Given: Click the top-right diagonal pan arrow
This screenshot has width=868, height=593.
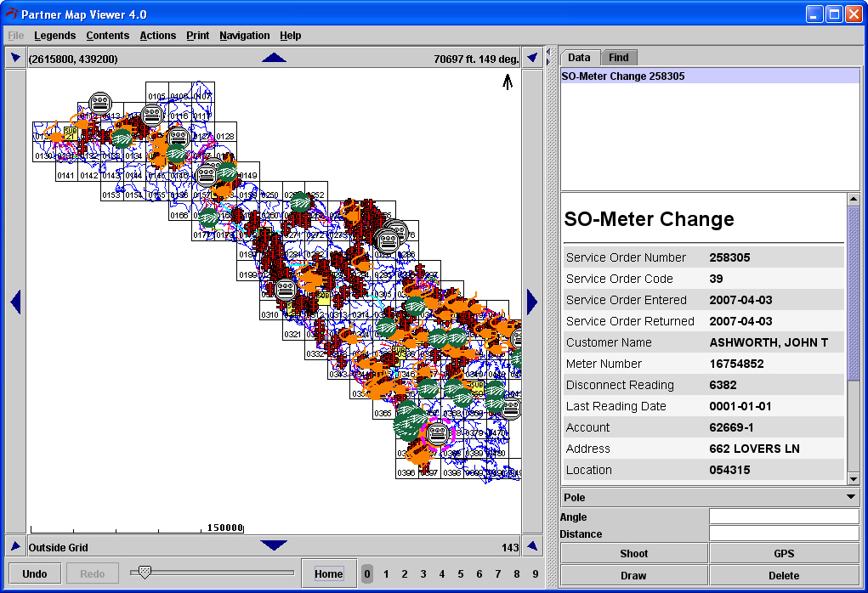Looking at the screenshot, I should click(532, 58).
